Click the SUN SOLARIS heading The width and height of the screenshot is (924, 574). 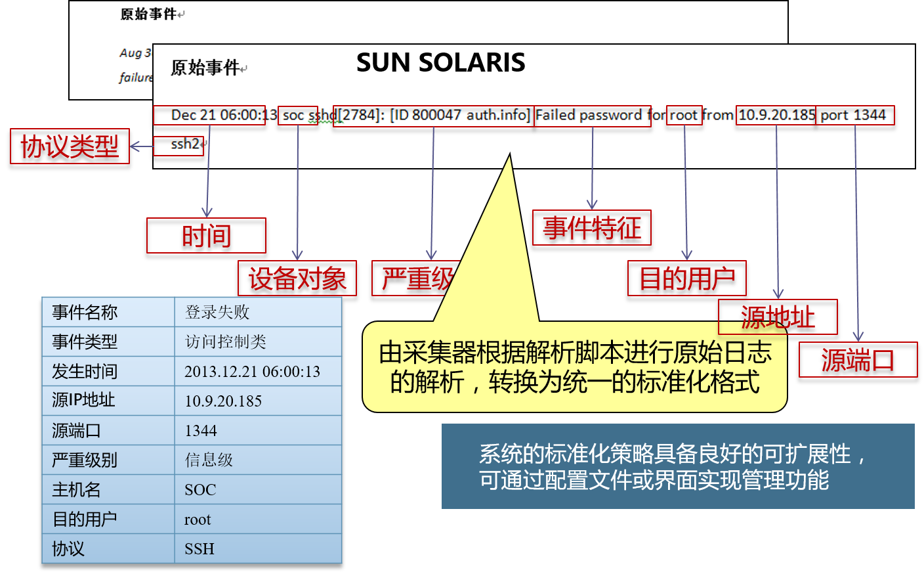click(x=440, y=63)
